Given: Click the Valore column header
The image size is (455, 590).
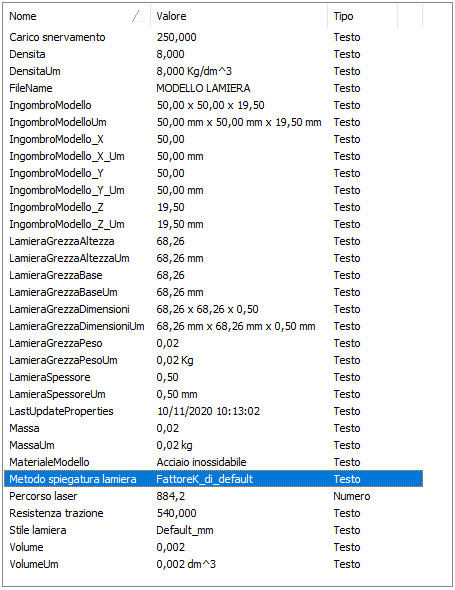Looking at the screenshot, I should coord(239,16).
